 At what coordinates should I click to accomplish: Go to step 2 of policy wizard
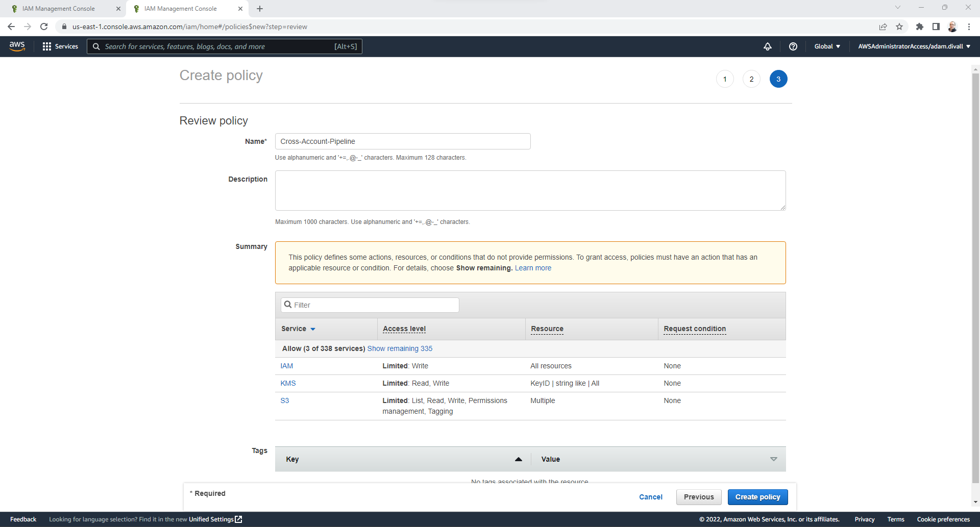coord(751,79)
